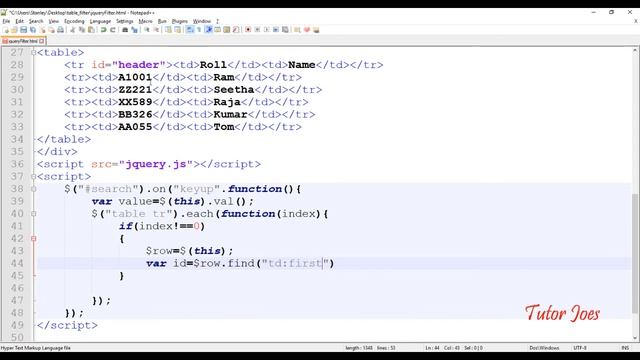Toggle the Document Map icon
The height and width of the screenshot is (360, 640).
tap(227, 30)
